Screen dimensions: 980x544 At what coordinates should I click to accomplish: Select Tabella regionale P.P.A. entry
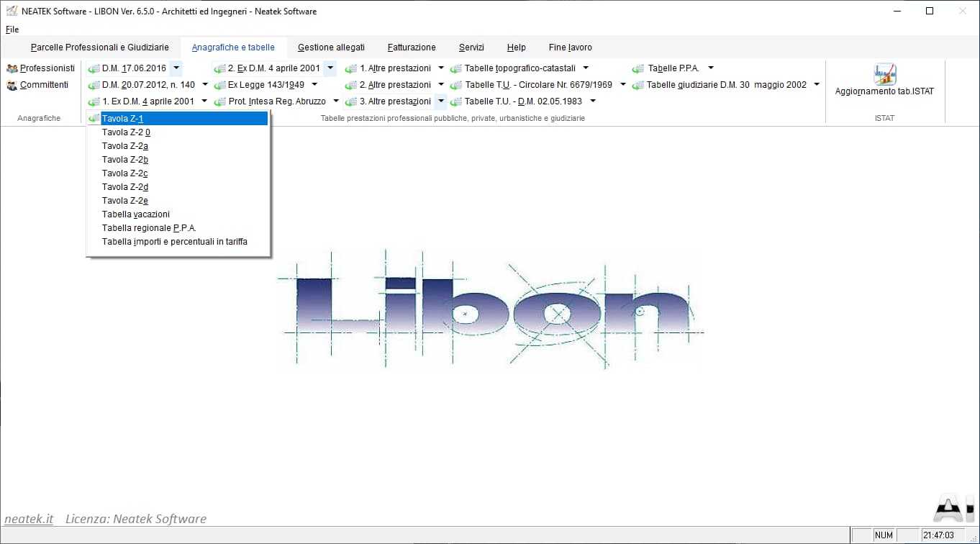pyautogui.click(x=178, y=228)
